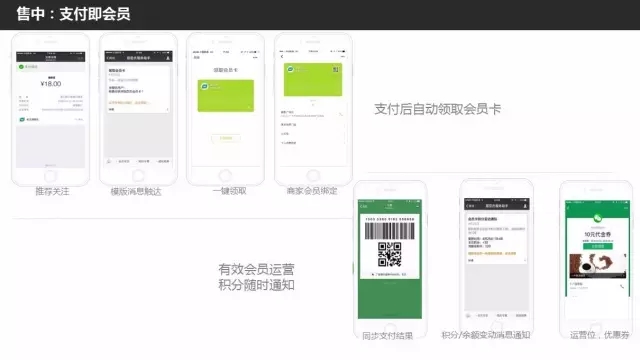Screen dimensions: 640x360
Task: Tap back chevron on 商家会员绑定 phone
Action: [282, 56]
